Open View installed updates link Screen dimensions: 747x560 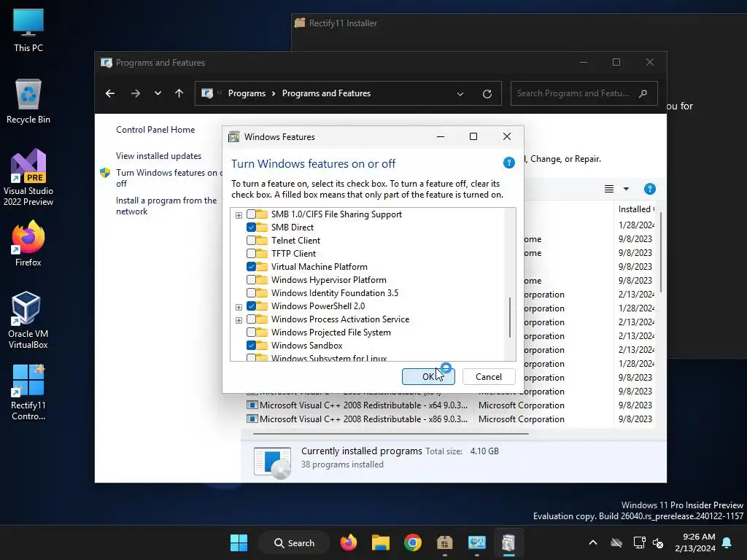pyautogui.click(x=158, y=156)
